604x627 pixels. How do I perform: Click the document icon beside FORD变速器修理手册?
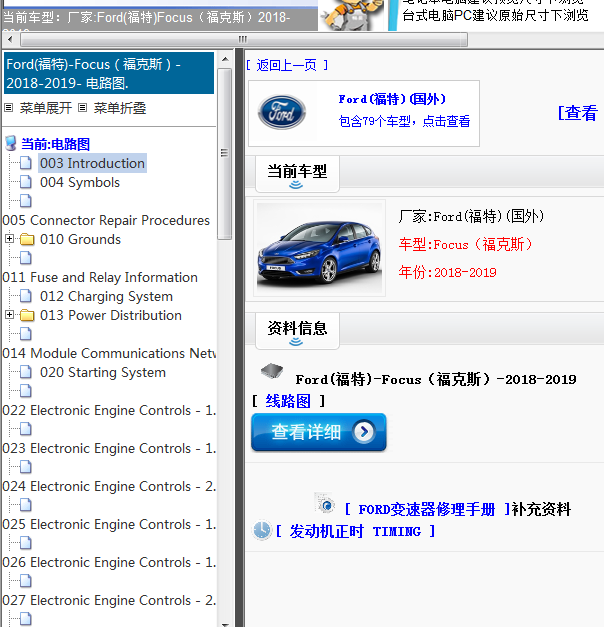(325, 503)
